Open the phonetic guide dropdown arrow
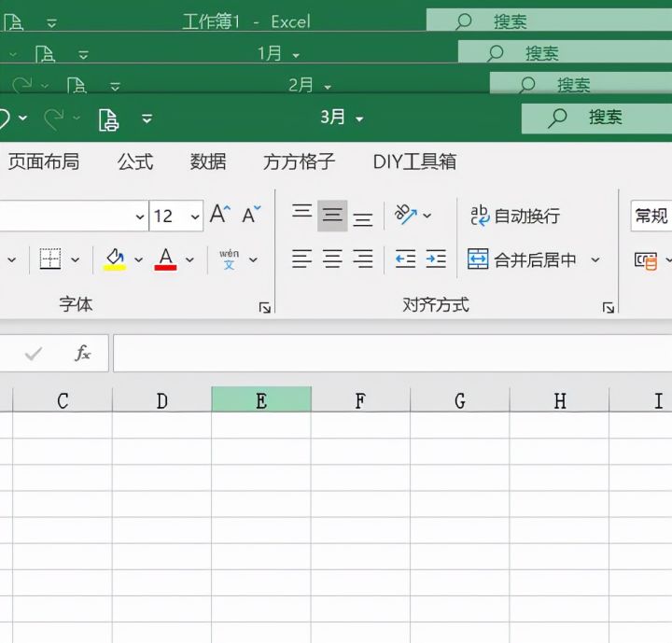672x643 pixels. [x=253, y=259]
